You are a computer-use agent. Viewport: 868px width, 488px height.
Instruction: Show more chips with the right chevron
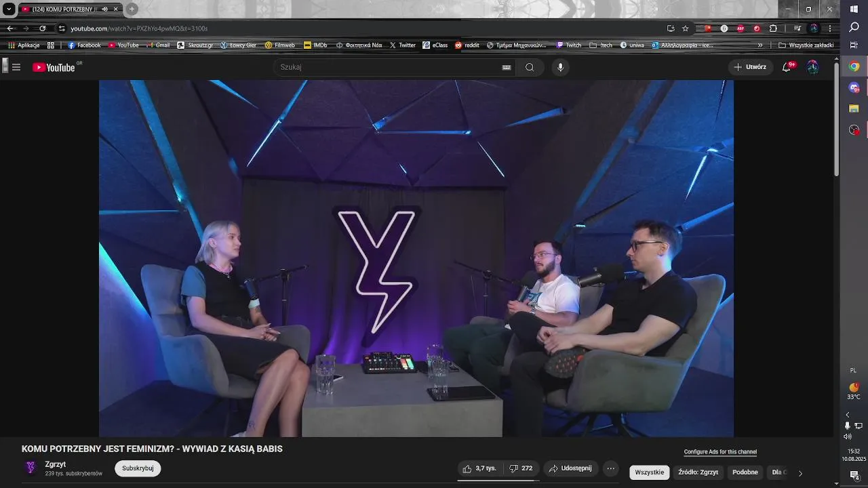(800, 473)
